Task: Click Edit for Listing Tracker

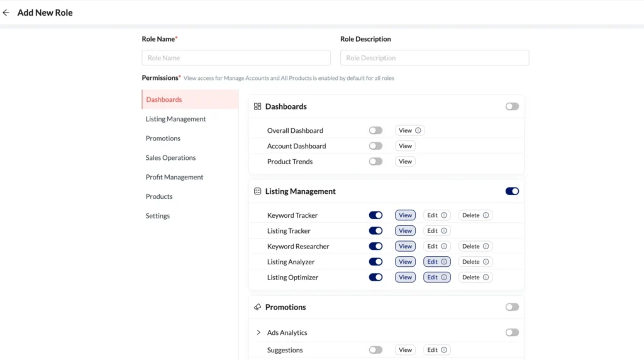Action: (x=436, y=230)
